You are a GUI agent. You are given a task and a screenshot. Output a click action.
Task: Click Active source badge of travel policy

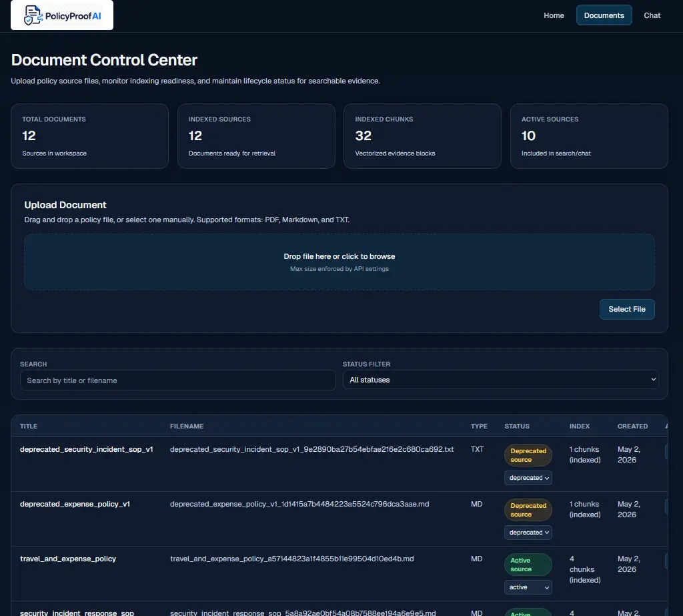[528, 565]
